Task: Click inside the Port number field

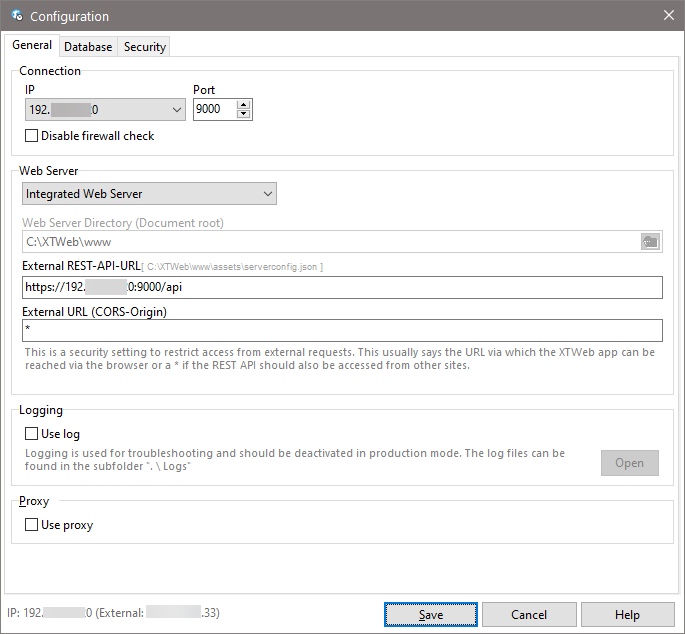Action: [212, 110]
